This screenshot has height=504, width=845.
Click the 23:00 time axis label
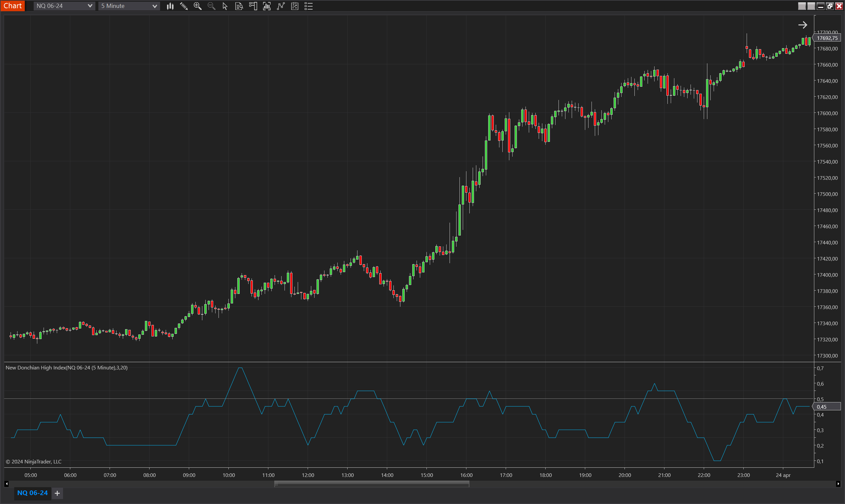(743, 475)
